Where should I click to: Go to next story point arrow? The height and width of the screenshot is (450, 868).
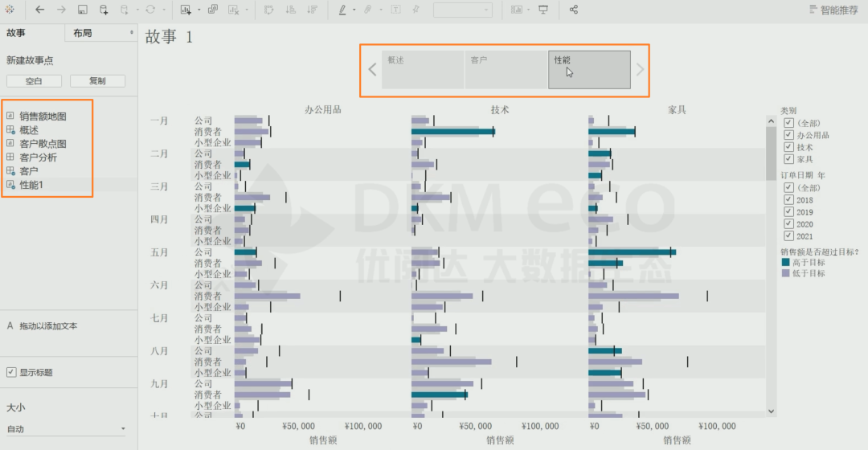click(x=640, y=70)
